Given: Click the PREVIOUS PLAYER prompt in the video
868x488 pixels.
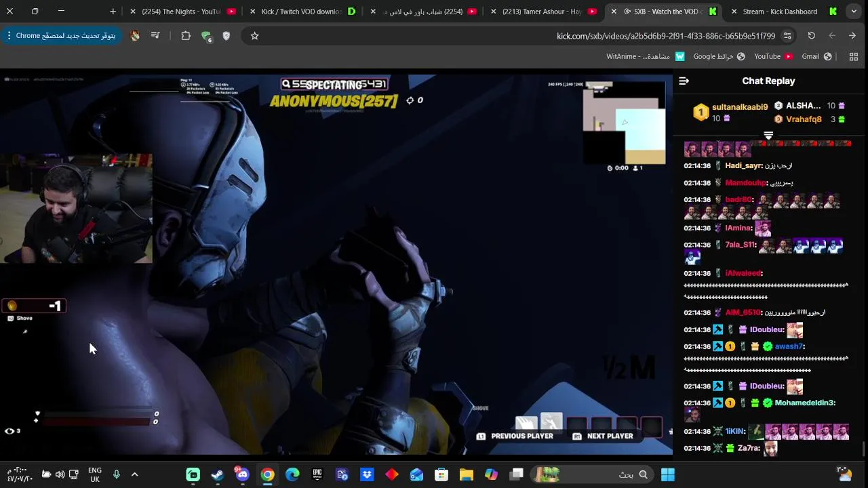Looking at the screenshot, I should 515,436.
